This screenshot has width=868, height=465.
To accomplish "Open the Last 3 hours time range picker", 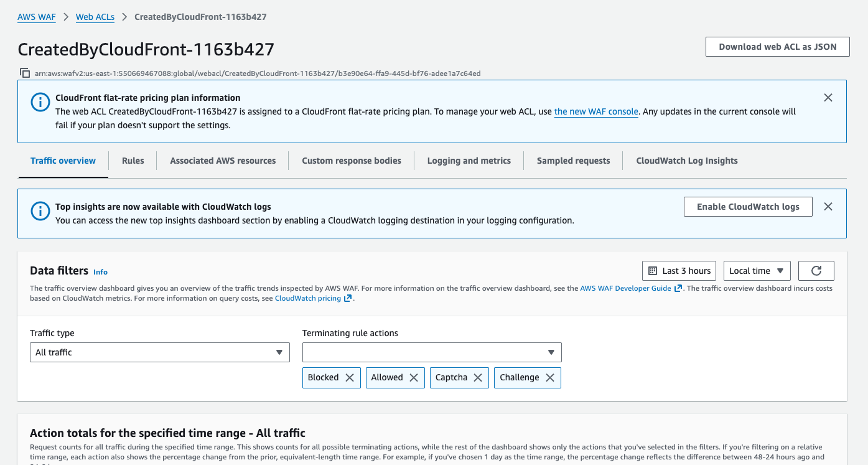I will coord(679,271).
